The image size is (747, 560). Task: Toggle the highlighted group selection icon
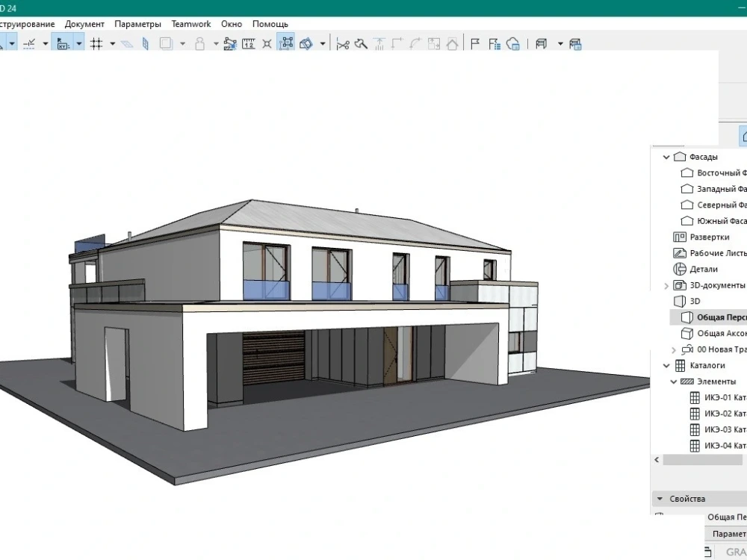click(x=286, y=44)
